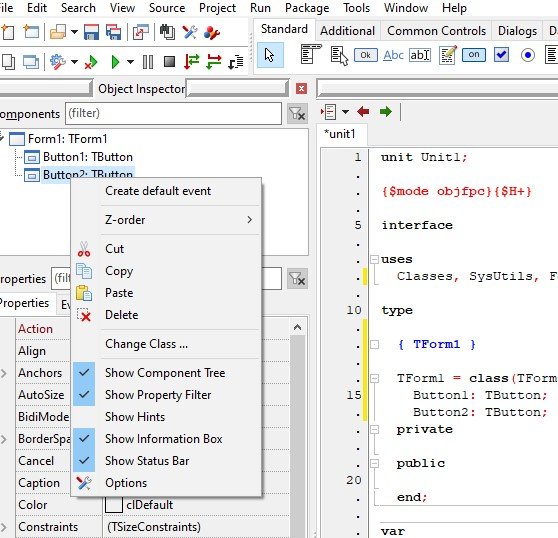Click the View Forms toolbar icon
Screen dimensions: 558x538
coord(31,62)
